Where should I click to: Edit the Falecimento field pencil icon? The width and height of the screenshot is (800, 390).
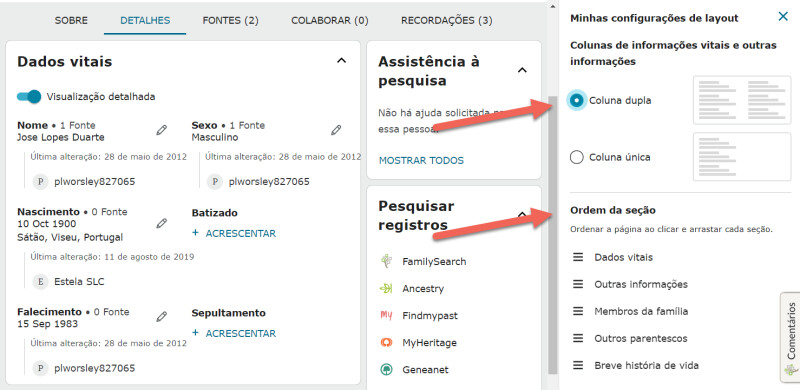[162, 317]
